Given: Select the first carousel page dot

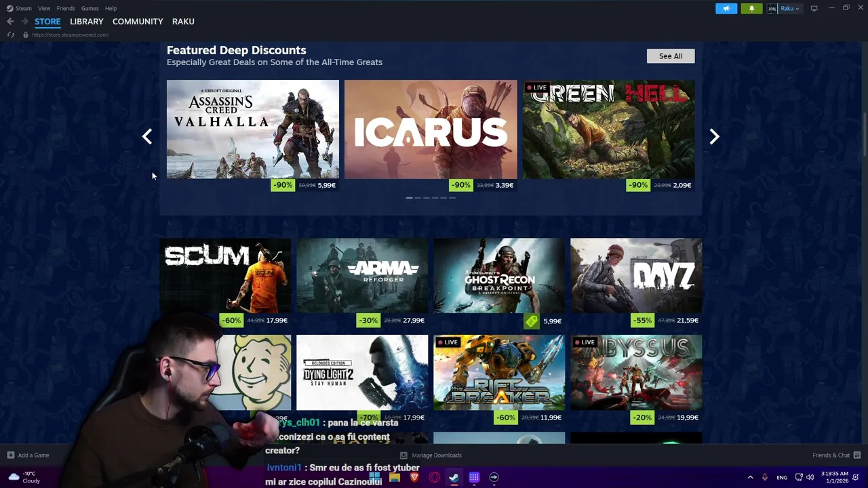Looking at the screenshot, I should coord(409,198).
